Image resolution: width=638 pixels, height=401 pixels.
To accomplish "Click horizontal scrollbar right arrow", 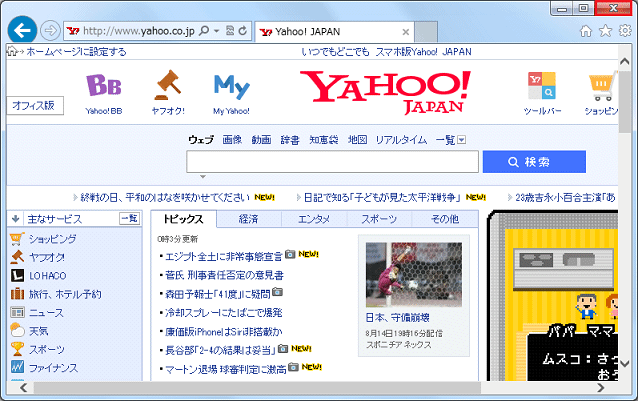I will click(x=601, y=388).
